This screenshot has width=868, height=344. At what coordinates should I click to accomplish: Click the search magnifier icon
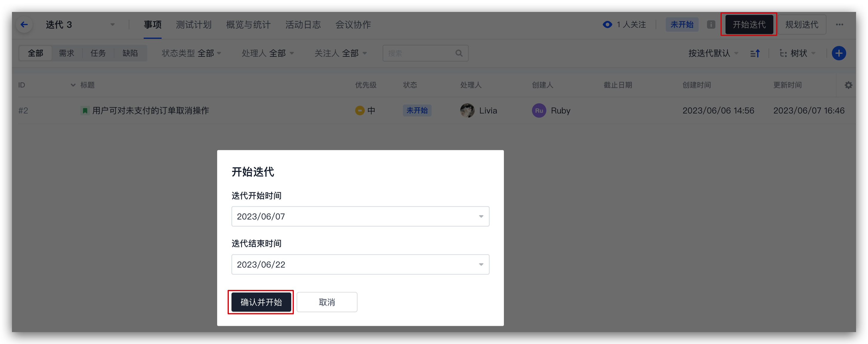459,53
